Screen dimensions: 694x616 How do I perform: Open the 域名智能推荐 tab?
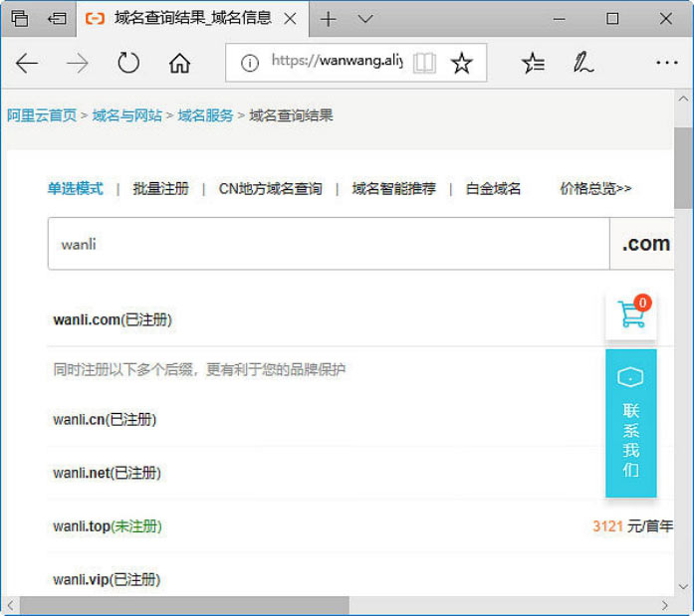(393, 188)
